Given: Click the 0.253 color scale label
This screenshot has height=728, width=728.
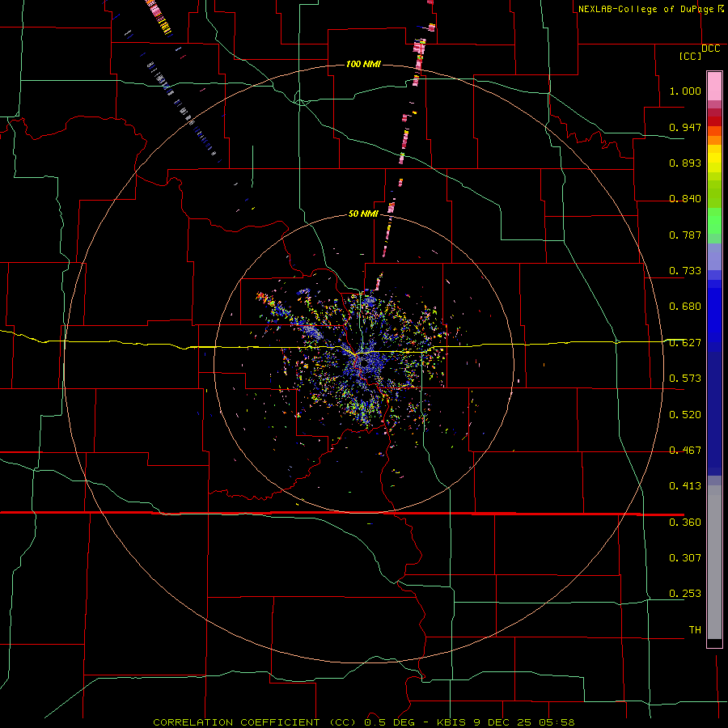Looking at the screenshot, I should (685, 594).
